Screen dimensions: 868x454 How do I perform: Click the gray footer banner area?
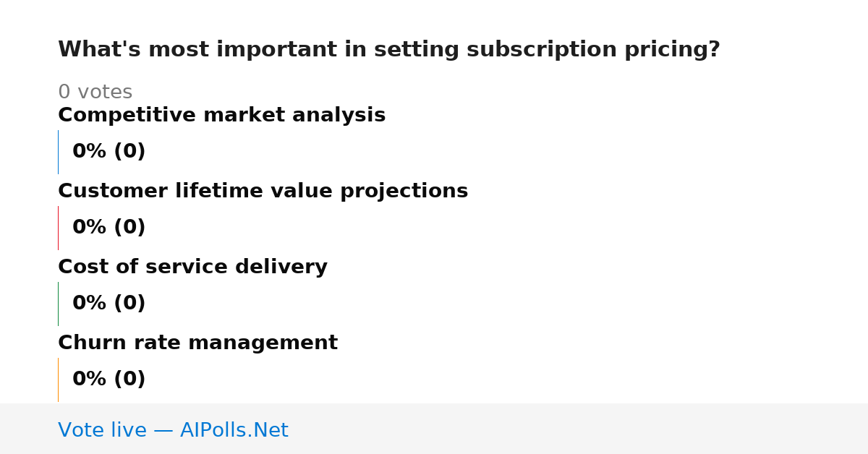point(434,429)
